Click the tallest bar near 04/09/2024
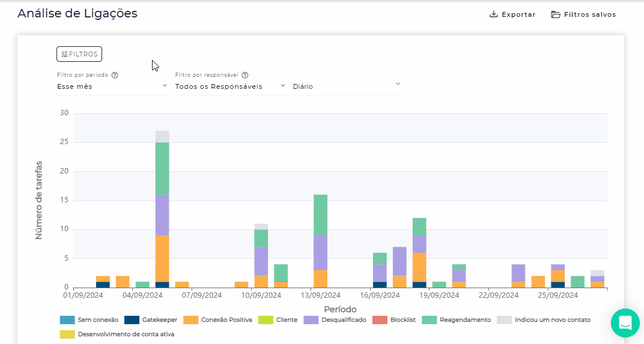 pyautogui.click(x=162, y=210)
